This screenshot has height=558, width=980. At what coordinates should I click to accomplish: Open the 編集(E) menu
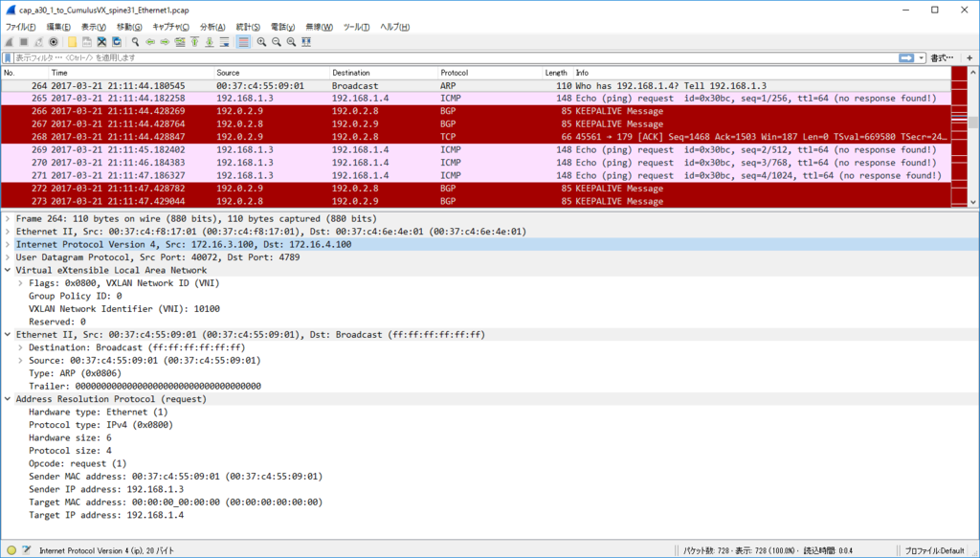coord(58,27)
